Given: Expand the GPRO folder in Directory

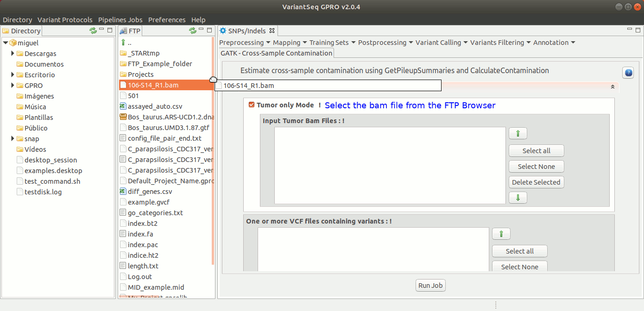Looking at the screenshot, I should click(x=13, y=86).
